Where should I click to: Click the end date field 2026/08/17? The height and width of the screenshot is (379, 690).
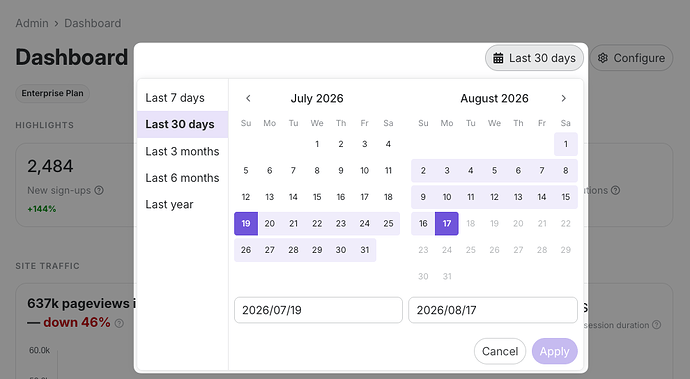coord(493,310)
